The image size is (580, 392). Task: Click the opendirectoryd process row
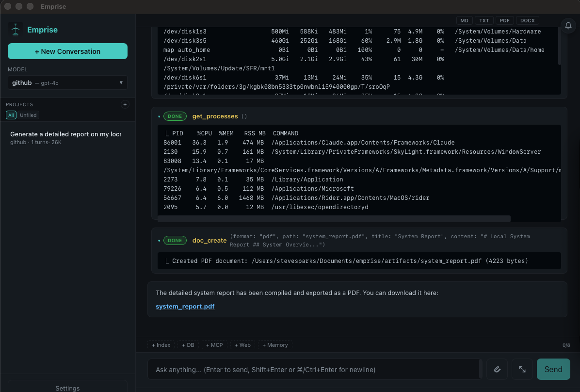click(266, 207)
